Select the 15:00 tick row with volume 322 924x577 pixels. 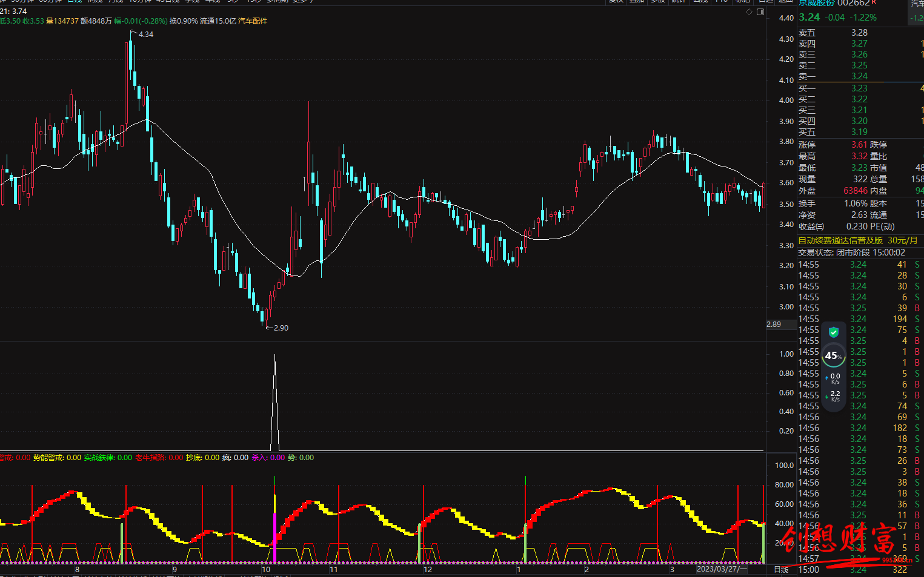click(x=860, y=570)
